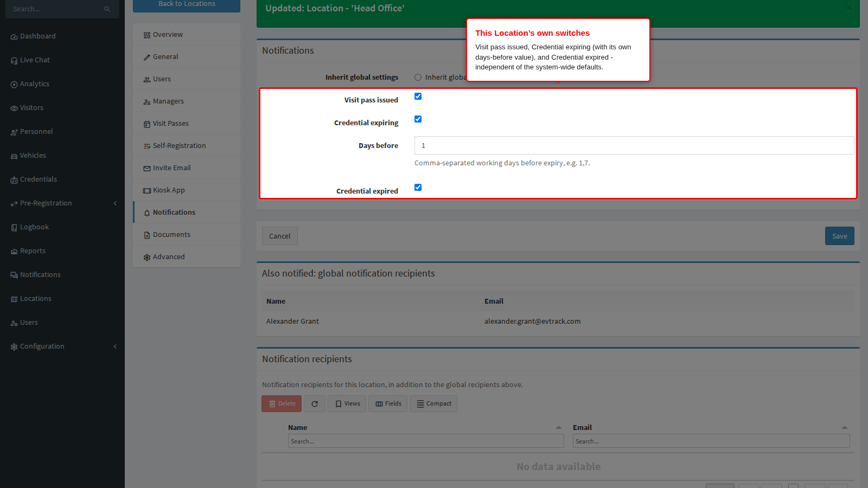Open main sidebar Users page
Image resolution: width=868 pixels, height=488 pixels.
tap(24, 323)
